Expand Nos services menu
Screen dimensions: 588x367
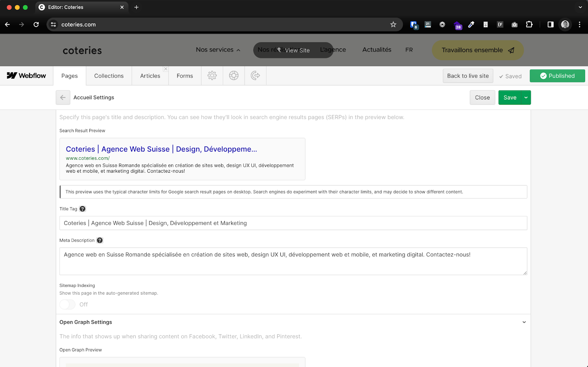[218, 50]
